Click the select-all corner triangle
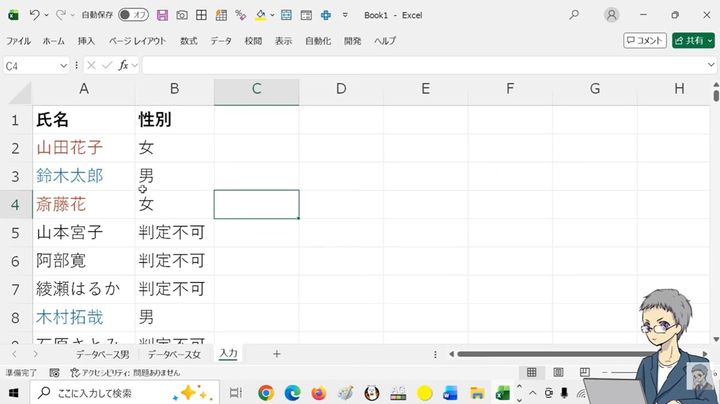 coord(20,93)
